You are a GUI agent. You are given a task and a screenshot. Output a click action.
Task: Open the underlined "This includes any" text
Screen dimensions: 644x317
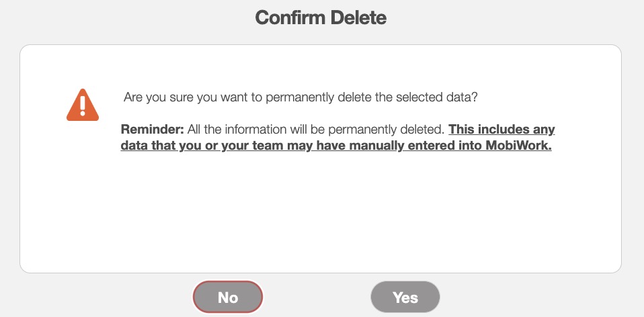(501, 129)
